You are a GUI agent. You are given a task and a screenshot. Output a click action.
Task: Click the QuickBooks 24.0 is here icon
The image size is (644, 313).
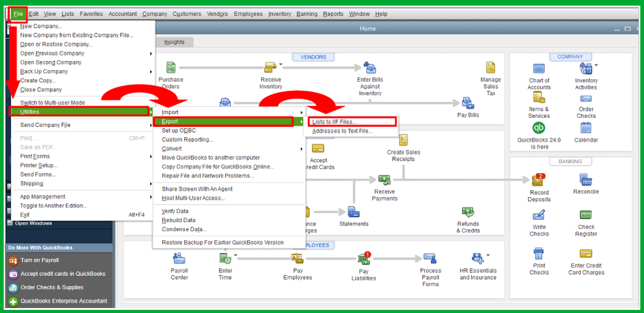[x=539, y=128]
